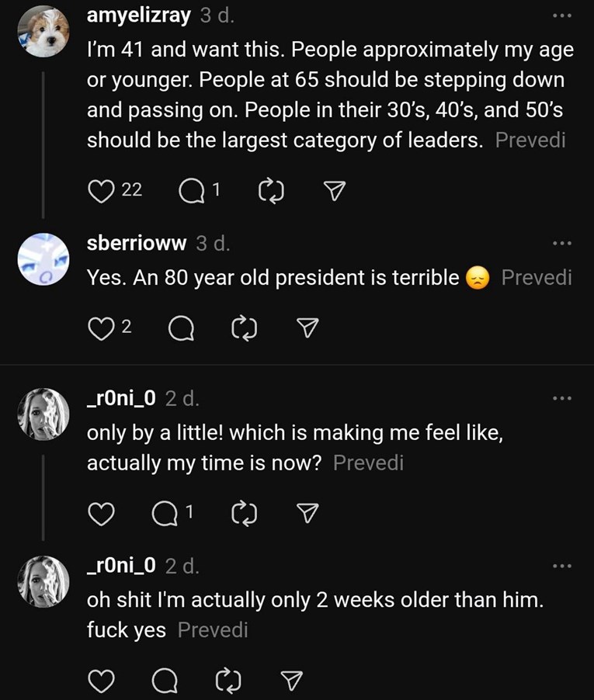This screenshot has height=700, width=594.
Task: Open more options for sberrioww's comment
Action: click(x=561, y=243)
